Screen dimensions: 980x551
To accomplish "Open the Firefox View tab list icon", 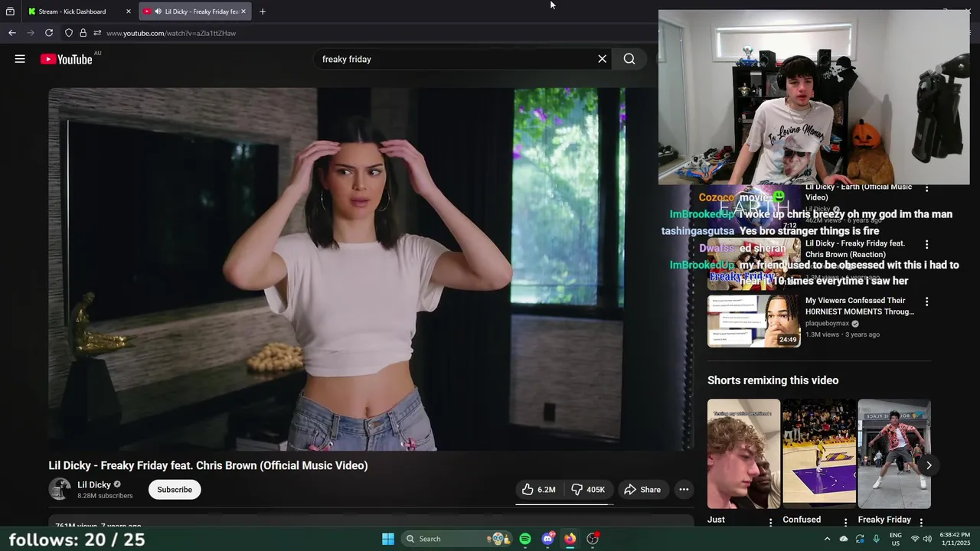I will click(x=10, y=11).
